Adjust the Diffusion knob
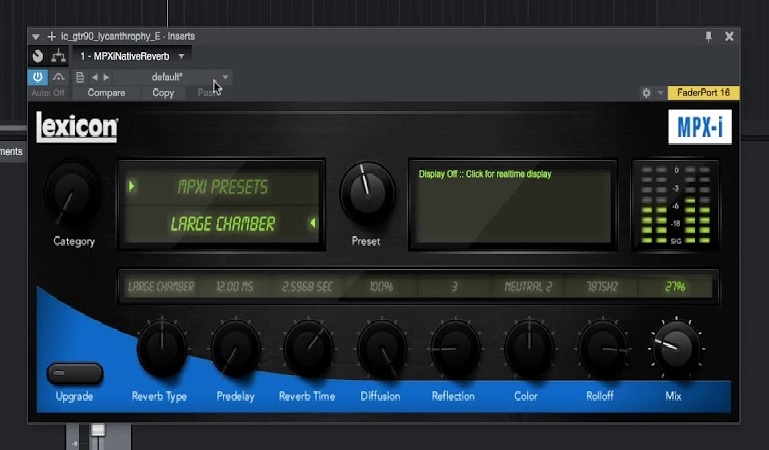This screenshot has height=450, width=769. tap(382, 349)
